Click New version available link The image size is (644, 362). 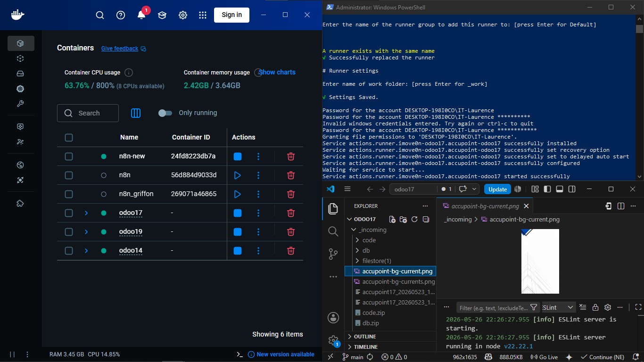click(281, 354)
